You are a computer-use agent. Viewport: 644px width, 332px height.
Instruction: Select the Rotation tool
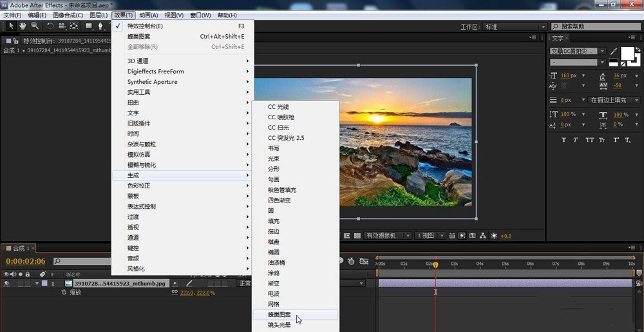click(50, 26)
